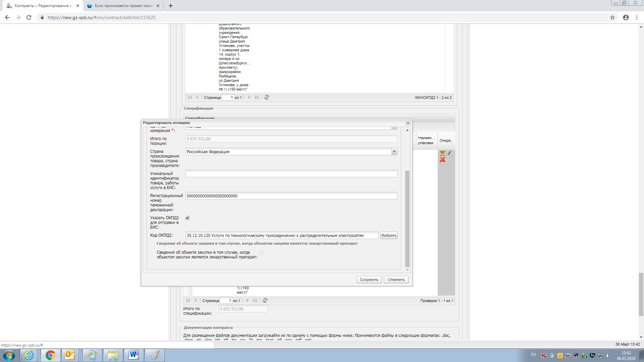
Task: Reload the browser page
Action: 29,17
